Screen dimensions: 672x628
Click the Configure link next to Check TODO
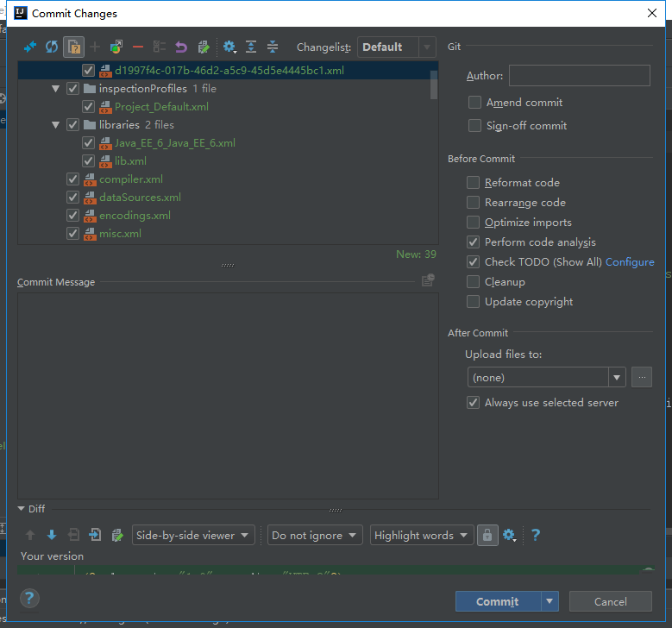click(x=630, y=262)
